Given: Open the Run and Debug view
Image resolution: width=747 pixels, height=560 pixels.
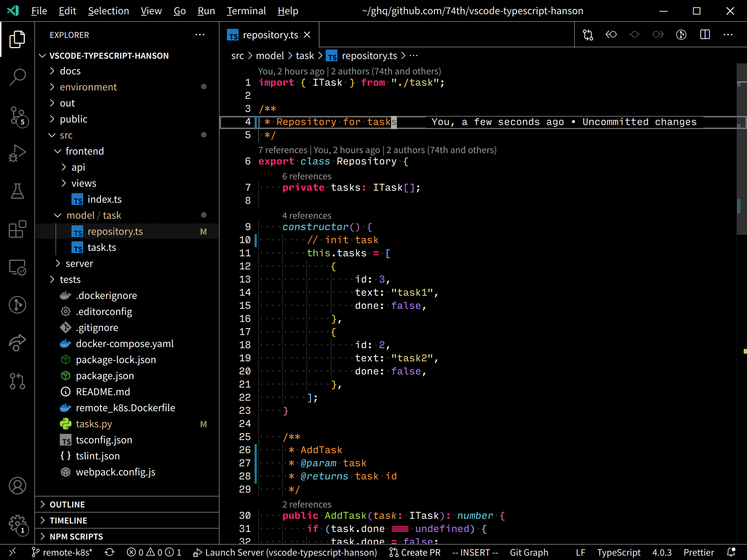Looking at the screenshot, I should point(17,153).
